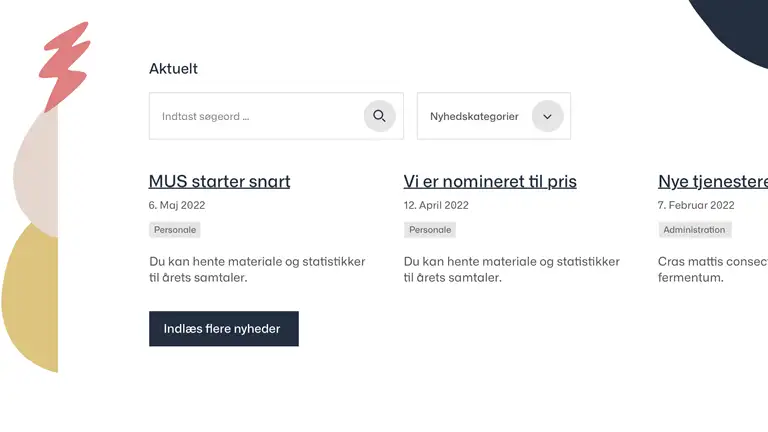This screenshot has height=432, width=768.
Task: Click the date '6. Maj 2022'
Action: pos(177,205)
